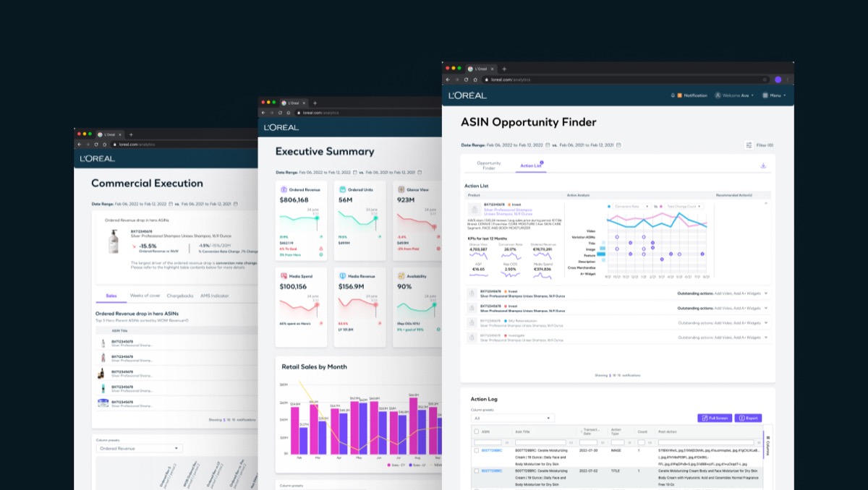Expand the Investigate row chevron
Viewport: 868px width, 490px height.
[765, 337]
